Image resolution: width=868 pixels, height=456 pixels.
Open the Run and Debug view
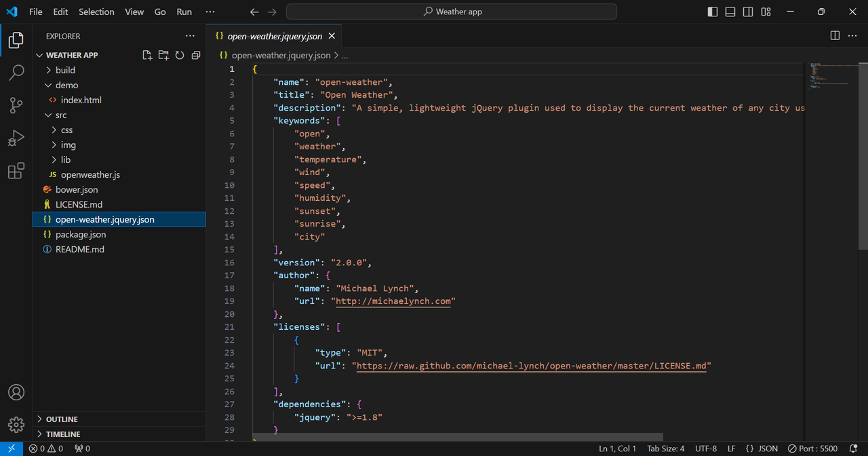coord(16,138)
